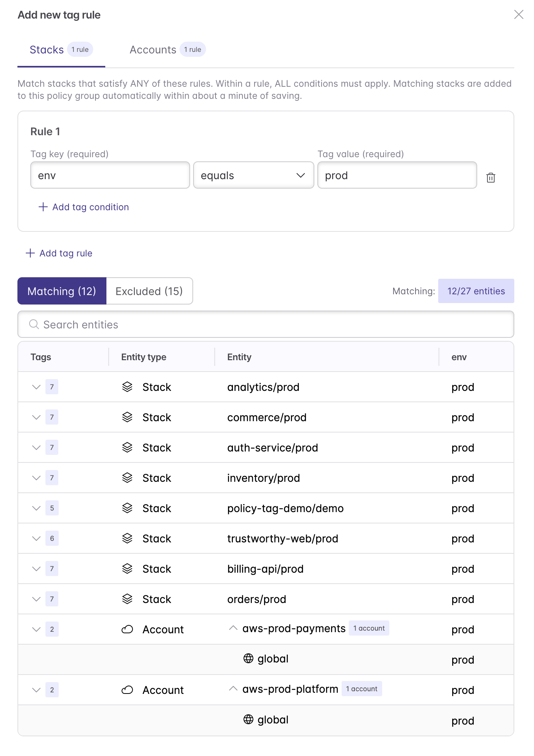
Task: Select the billing-api/prod entity name
Action: point(265,569)
